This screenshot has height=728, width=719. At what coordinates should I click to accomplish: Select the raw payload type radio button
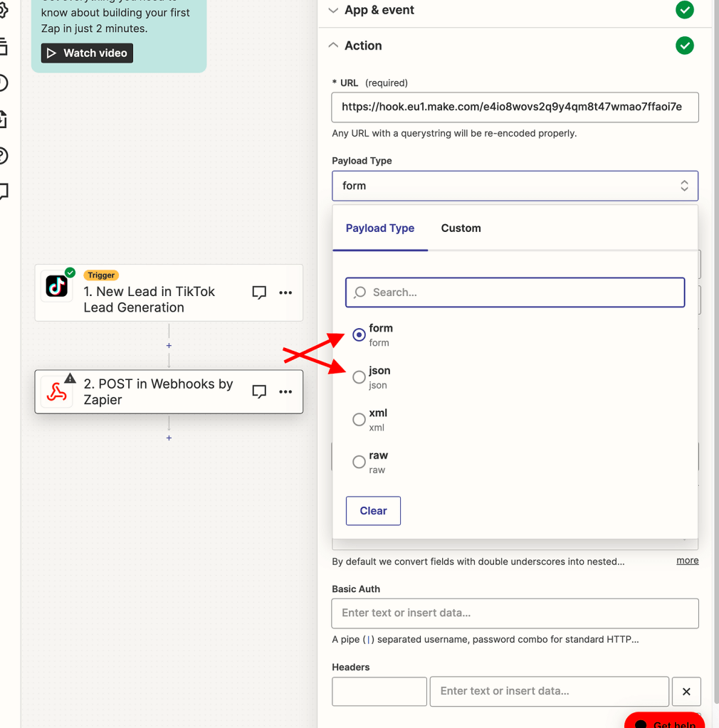(359, 461)
